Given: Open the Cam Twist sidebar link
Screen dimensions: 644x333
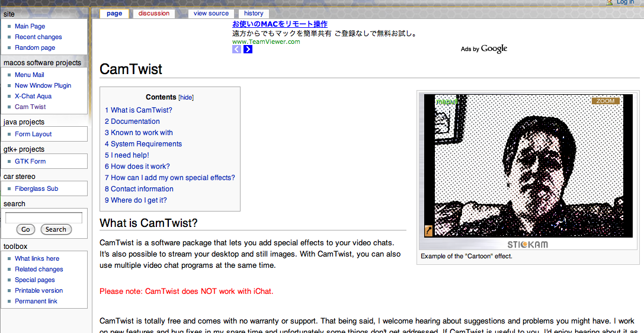Looking at the screenshot, I should coord(30,107).
